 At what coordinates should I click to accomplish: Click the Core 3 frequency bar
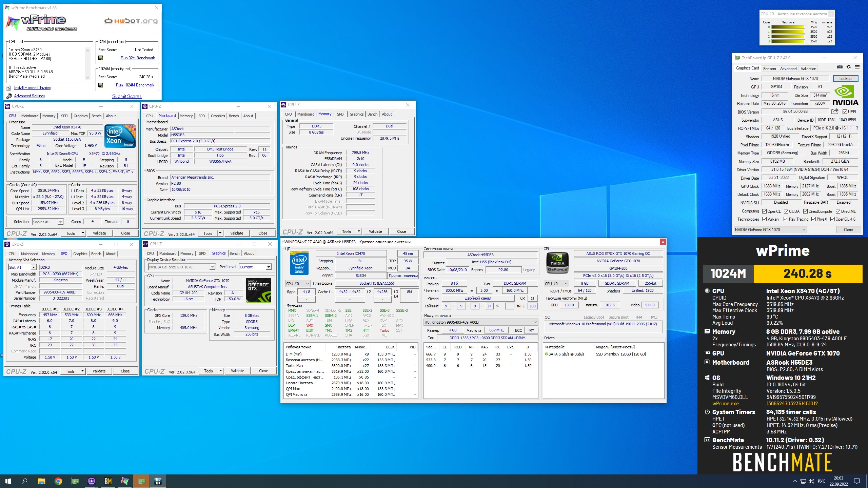coord(788,41)
